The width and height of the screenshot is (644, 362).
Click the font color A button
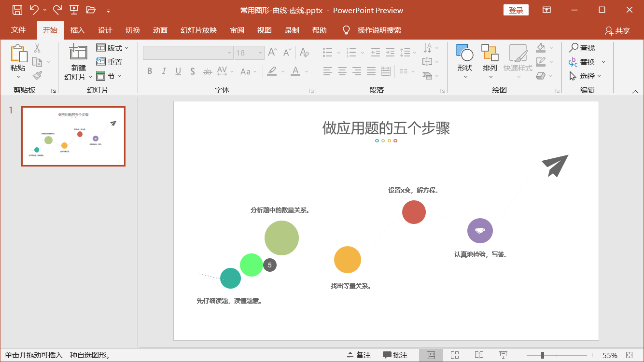295,71
